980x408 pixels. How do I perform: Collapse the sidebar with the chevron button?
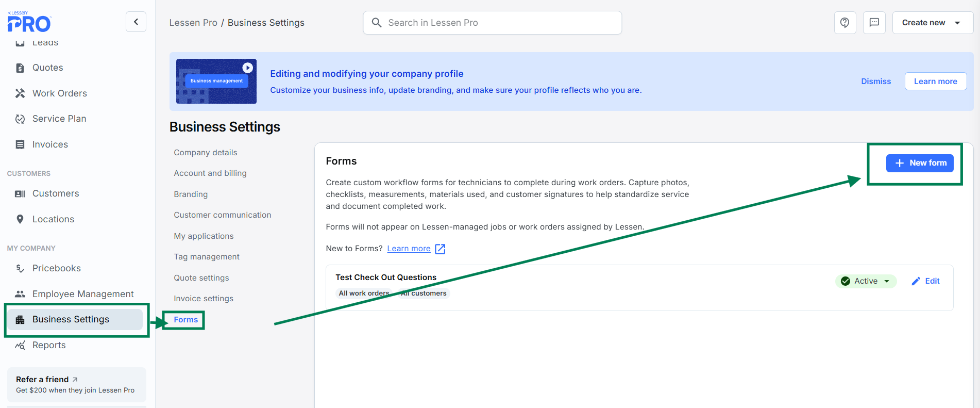(136, 22)
